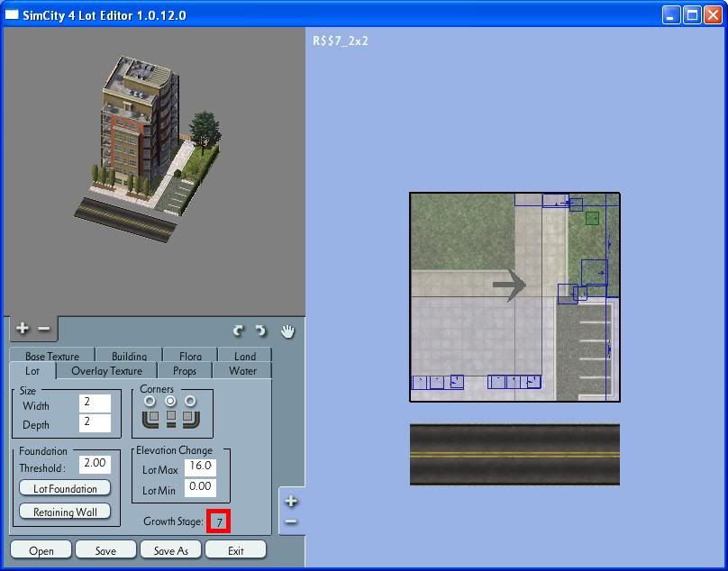Viewport: 728px width, 571px height.
Task: Click the Exit button
Action: (235, 550)
